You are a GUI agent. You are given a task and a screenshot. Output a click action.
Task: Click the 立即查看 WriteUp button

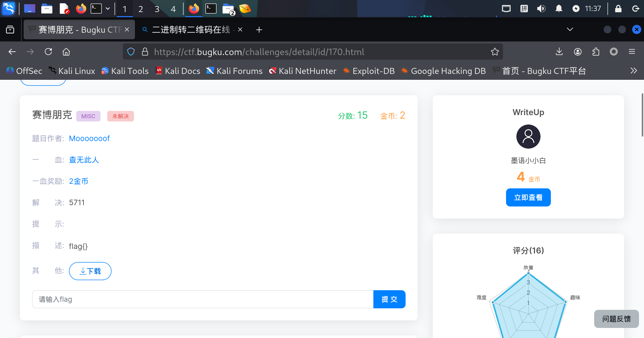coord(528,197)
